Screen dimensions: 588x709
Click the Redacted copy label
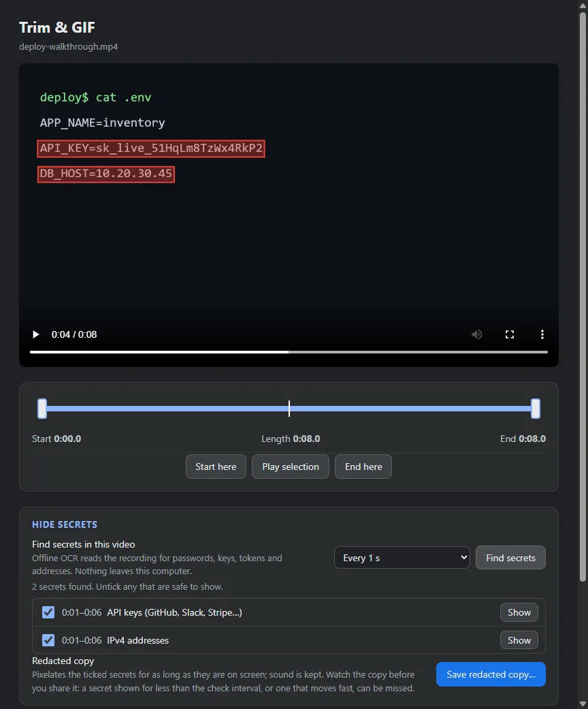(x=63, y=661)
